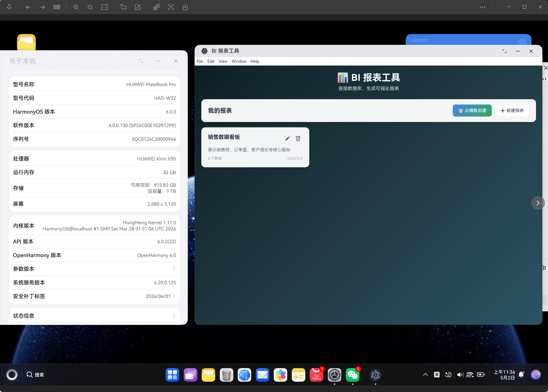Viewport: 548px width, 392px height.
Task: Rotate the image using the rotate icon
Action: [x=123, y=7]
